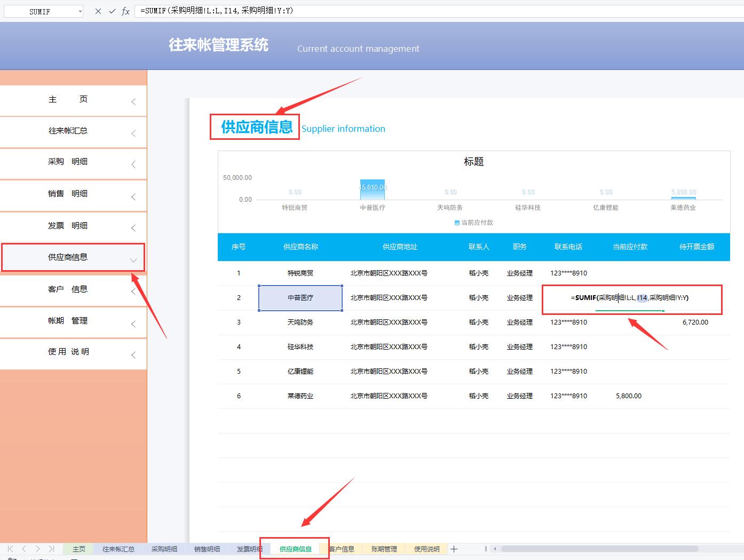Confirm the formula with the checkmark icon

click(112, 11)
